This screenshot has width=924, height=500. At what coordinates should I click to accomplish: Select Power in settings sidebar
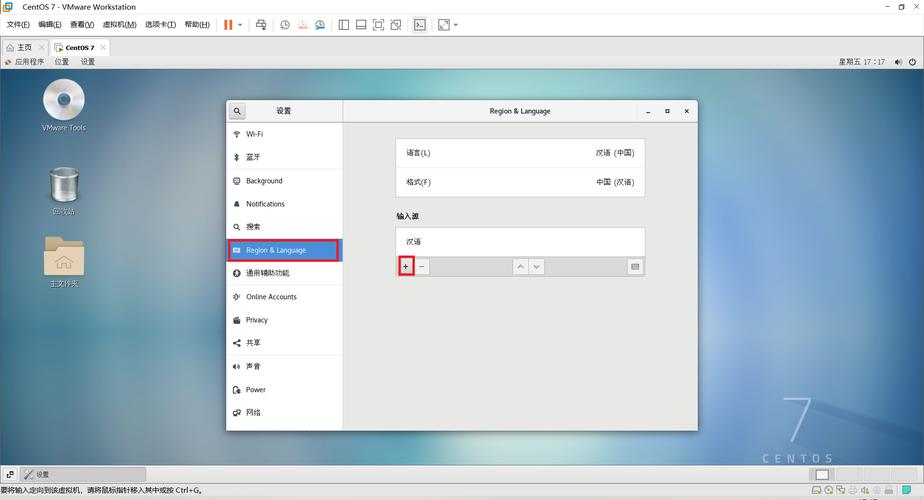284,390
